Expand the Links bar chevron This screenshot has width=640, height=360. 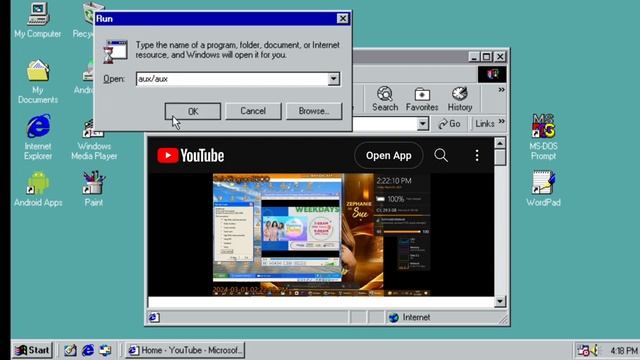502,121
